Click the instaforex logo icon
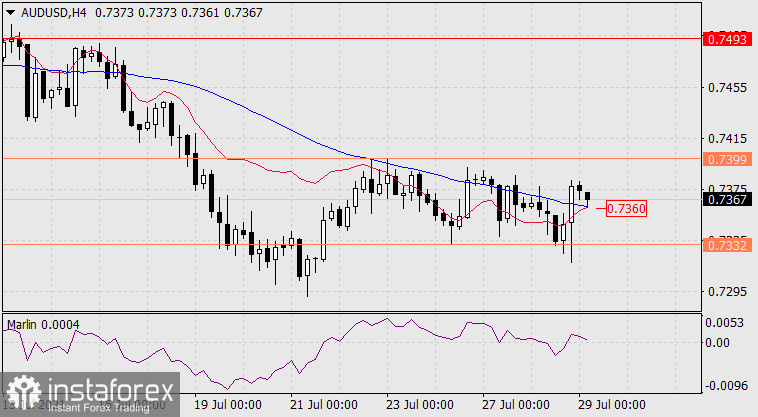Viewport: 758px width, 417px height. 20,392
